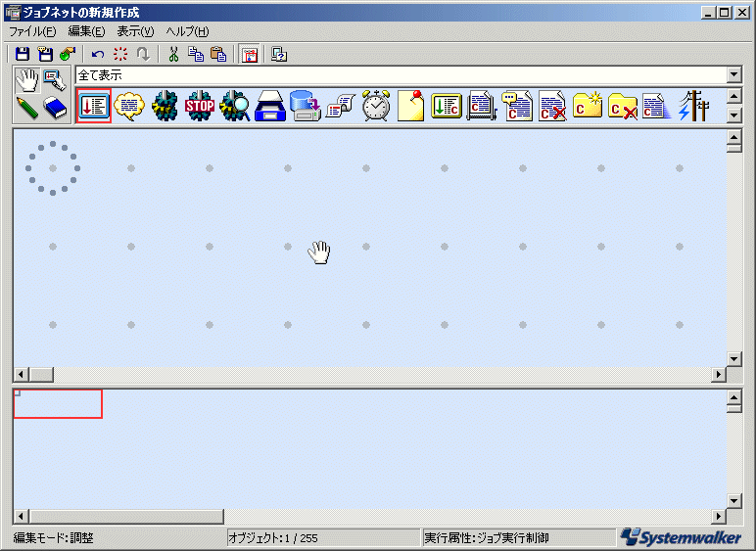Select the gear with magnifying glass icon
Screen dimensions: 756x551
235,106
